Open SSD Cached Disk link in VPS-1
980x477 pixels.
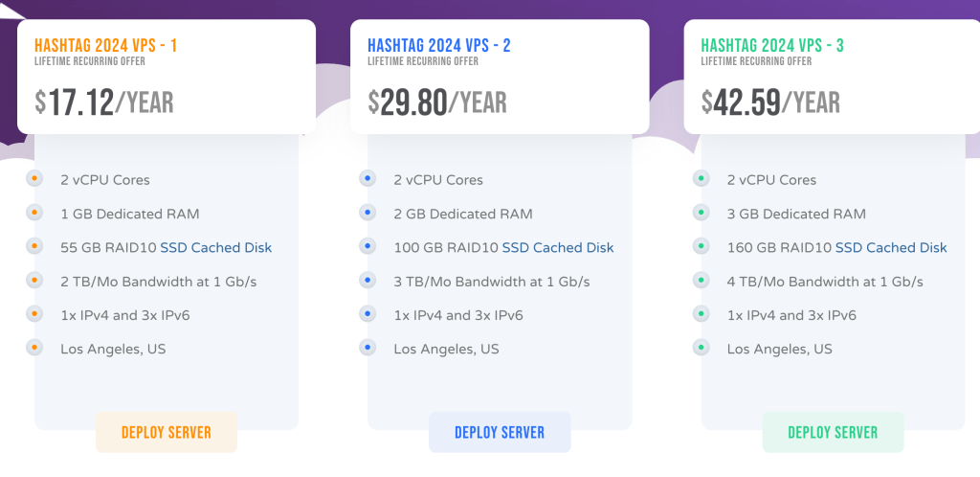(x=216, y=247)
